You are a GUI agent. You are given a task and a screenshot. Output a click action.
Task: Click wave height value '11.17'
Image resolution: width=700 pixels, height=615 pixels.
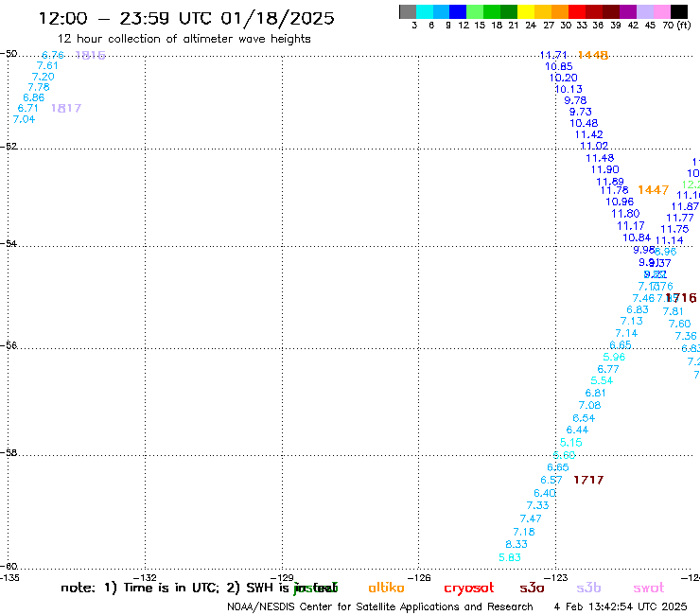click(x=631, y=226)
